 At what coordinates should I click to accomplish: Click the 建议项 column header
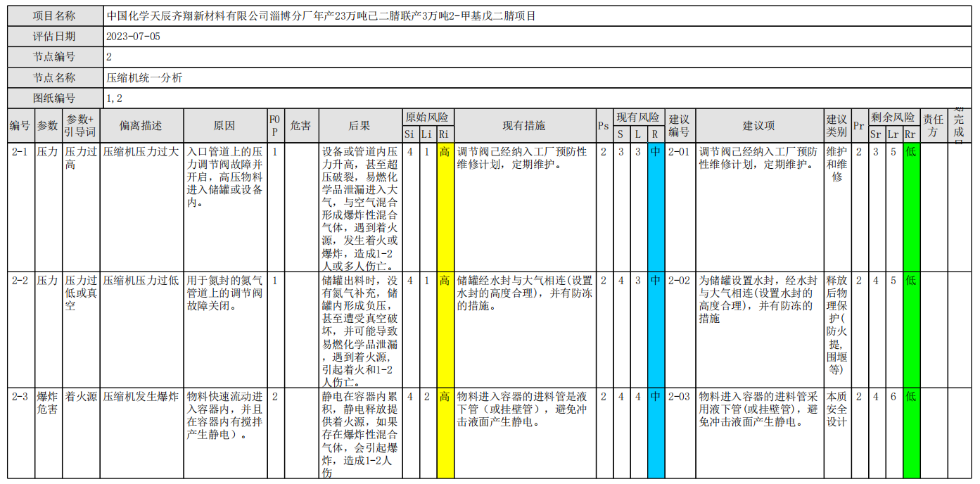[759, 126]
